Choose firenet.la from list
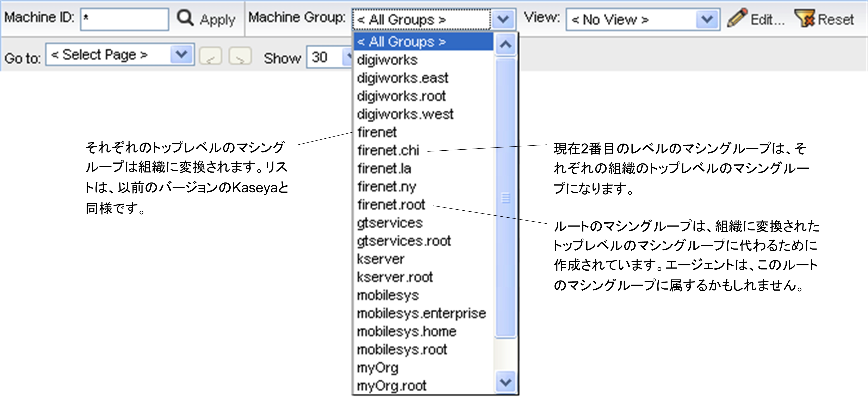The image size is (868, 397). (x=423, y=169)
